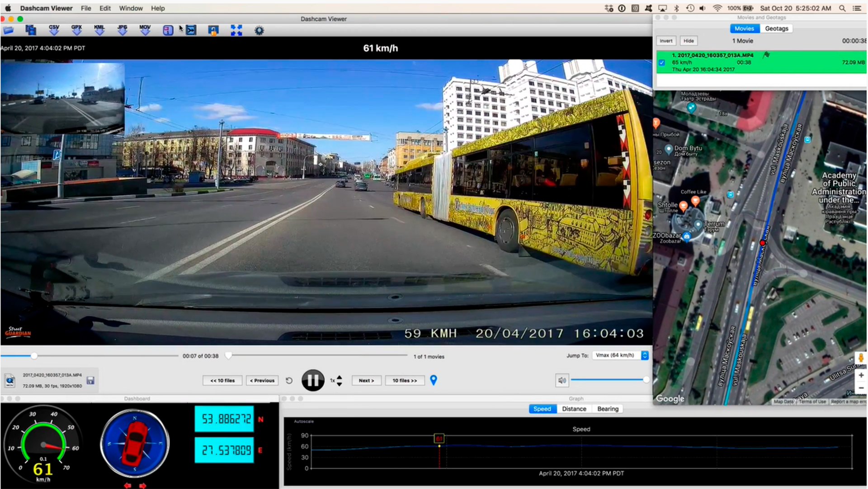
Task: Click the flag icon on the movie row
Action: coord(766,55)
